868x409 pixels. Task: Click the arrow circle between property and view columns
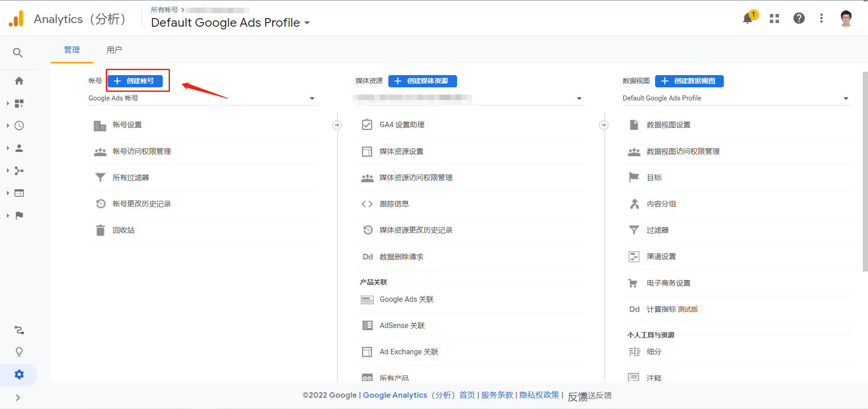click(x=604, y=125)
